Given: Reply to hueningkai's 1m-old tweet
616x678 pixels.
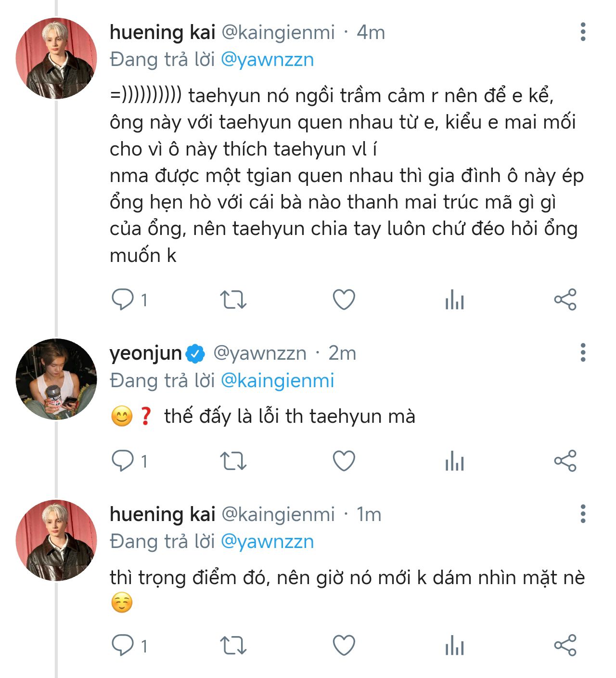Looking at the screenshot, I should point(123,645).
